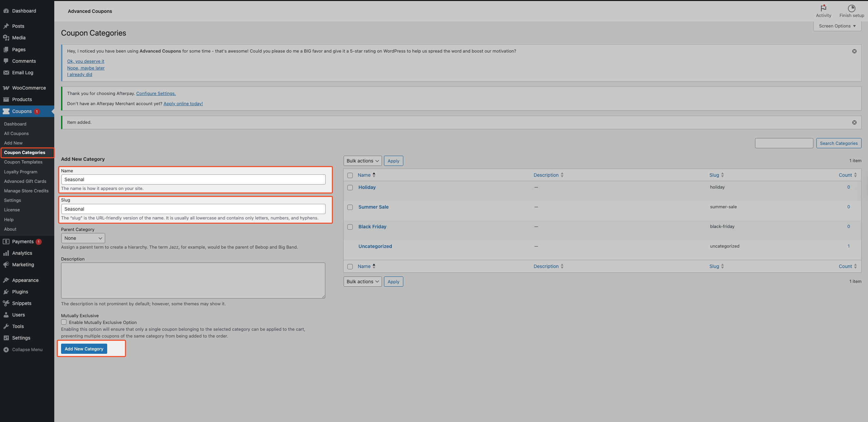Go to Loyalty Program menu item
Viewport: 868px width, 422px height.
[x=21, y=172]
